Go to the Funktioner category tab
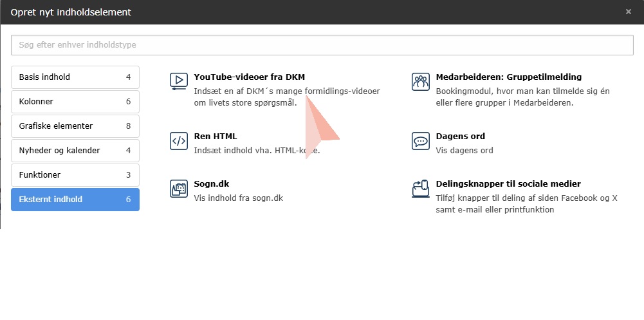The height and width of the screenshot is (320, 644). point(75,175)
